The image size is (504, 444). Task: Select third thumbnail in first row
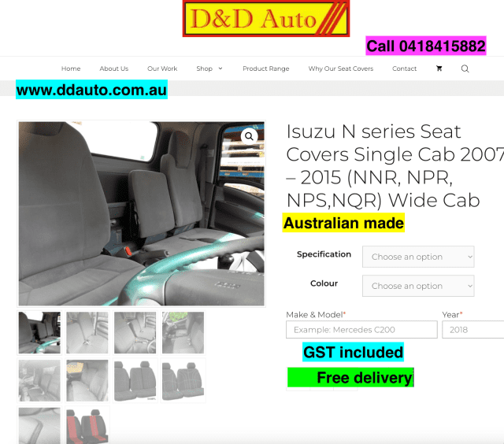tap(135, 332)
